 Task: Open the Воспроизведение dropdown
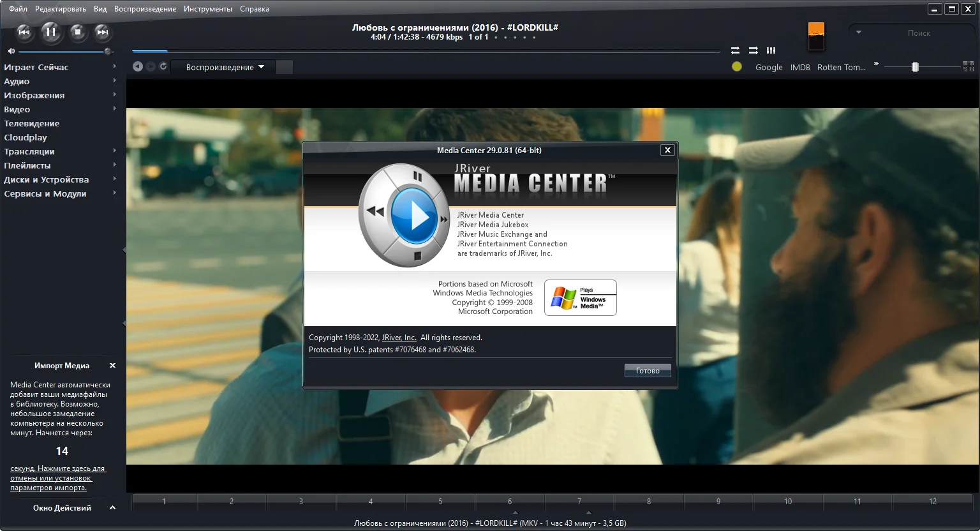click(x=225, y=67)
